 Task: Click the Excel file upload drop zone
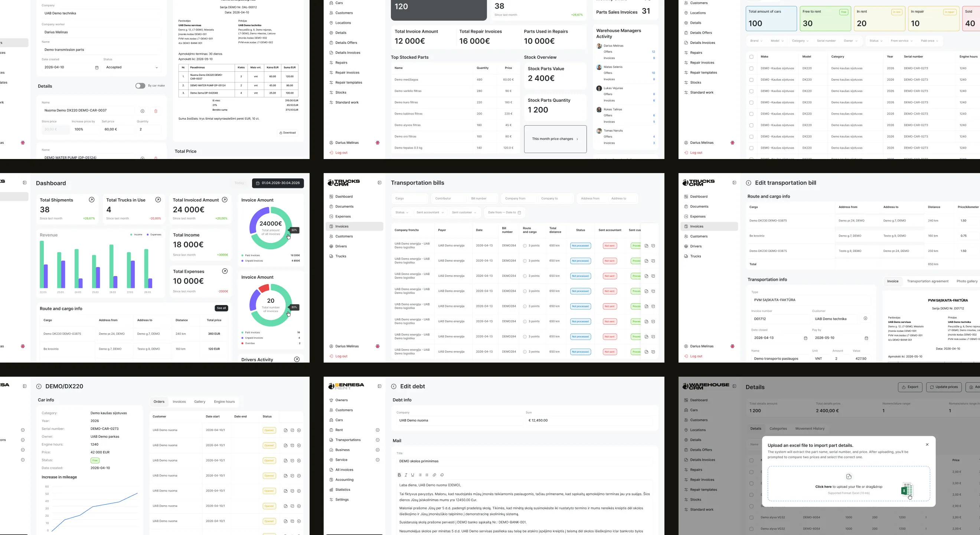[849, 484]
